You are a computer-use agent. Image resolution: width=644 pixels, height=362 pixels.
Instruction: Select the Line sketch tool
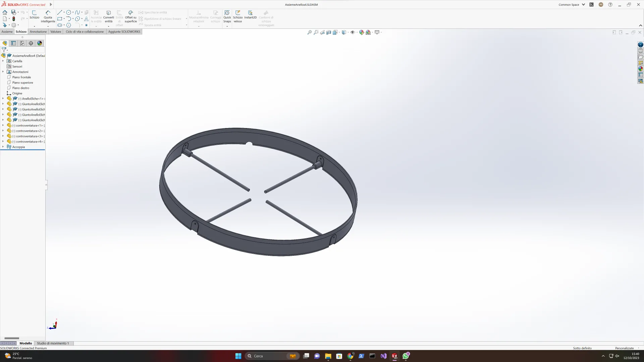(60, 12)
